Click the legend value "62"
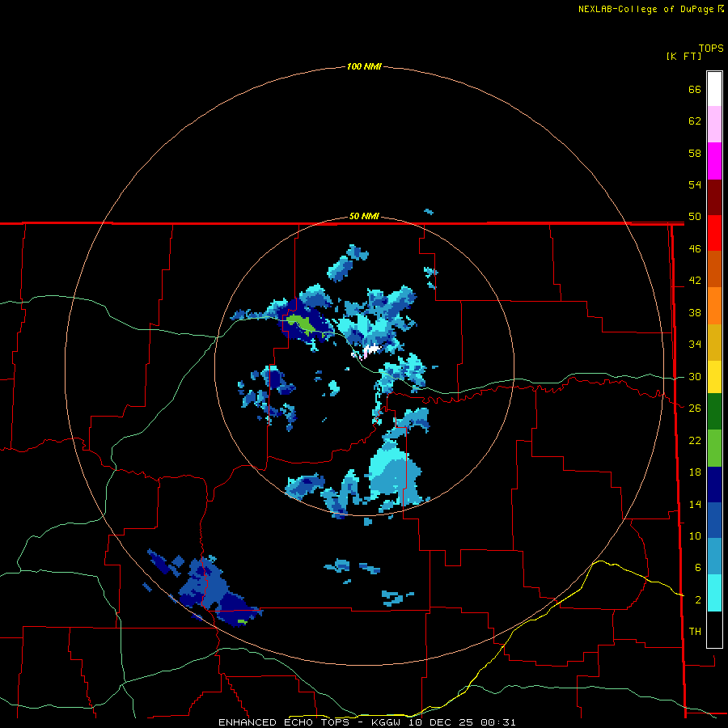This screenshot has width=728, height=728. (695, 121)
